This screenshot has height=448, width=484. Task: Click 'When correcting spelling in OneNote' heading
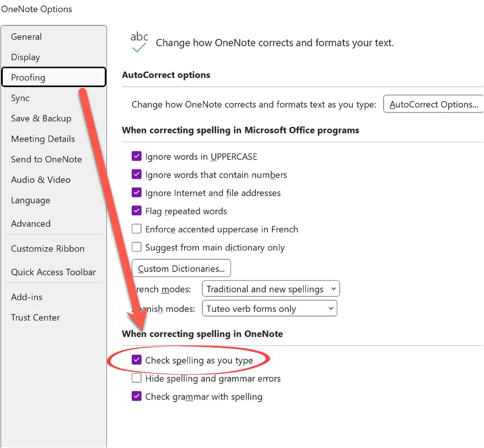(202, 334)
